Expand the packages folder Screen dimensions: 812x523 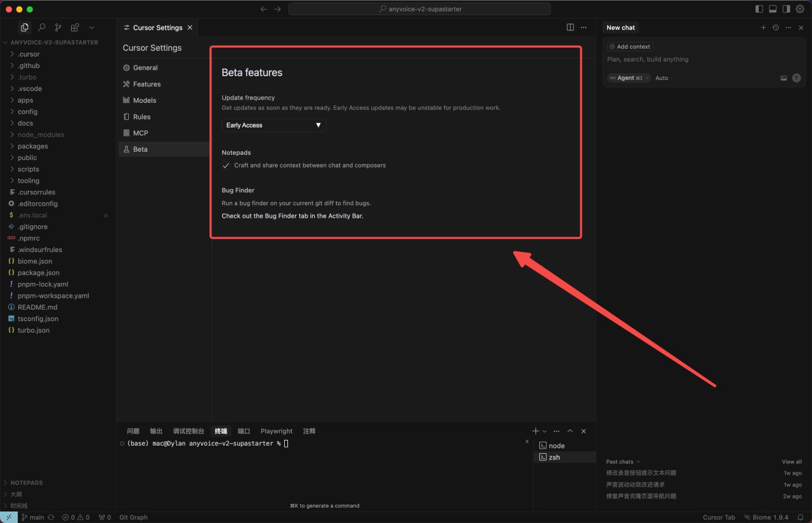point(32,146)
